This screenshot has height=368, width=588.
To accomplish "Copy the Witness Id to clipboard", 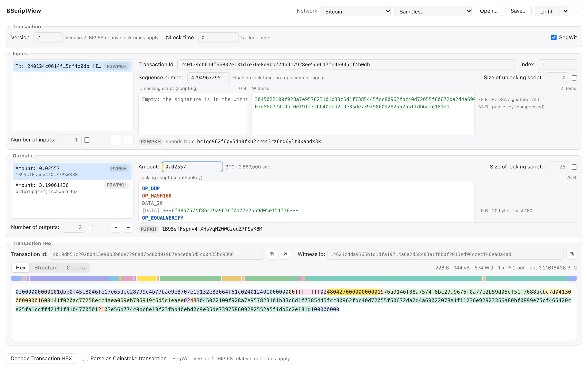I will click(571, 254).
